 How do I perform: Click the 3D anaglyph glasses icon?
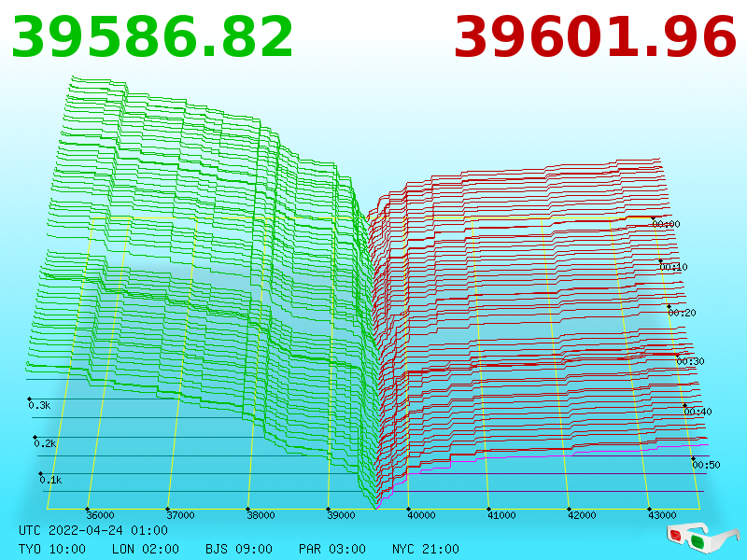[702, 538]
